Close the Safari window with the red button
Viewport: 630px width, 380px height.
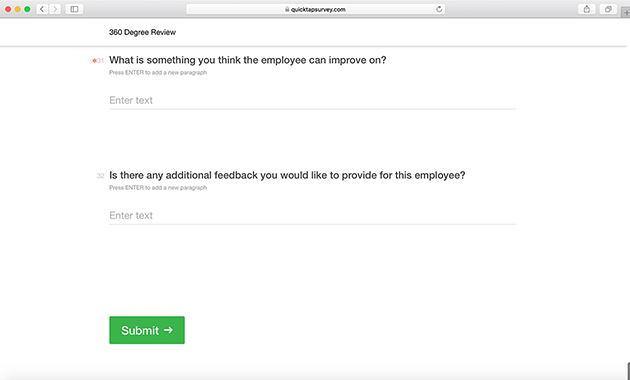coord(8,9)
